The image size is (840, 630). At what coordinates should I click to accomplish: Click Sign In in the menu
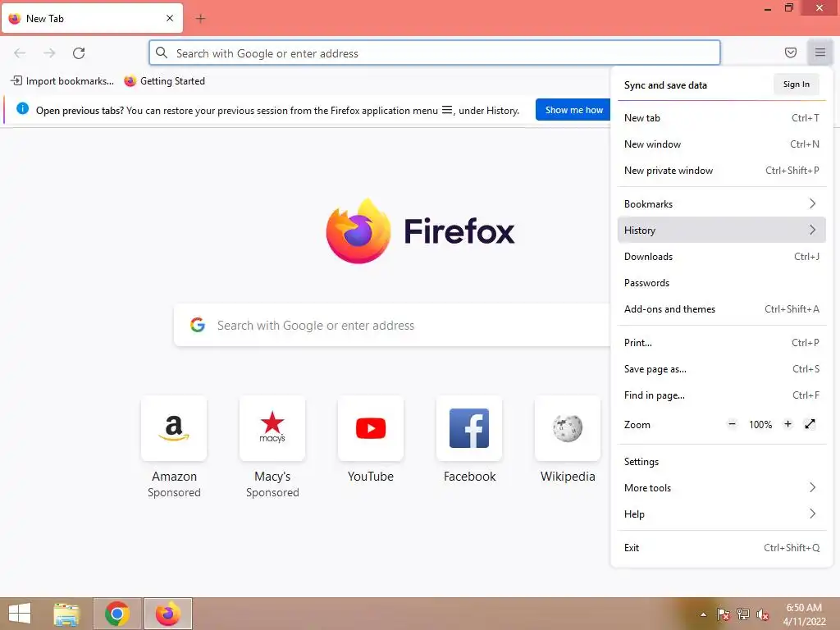point(796,84)
